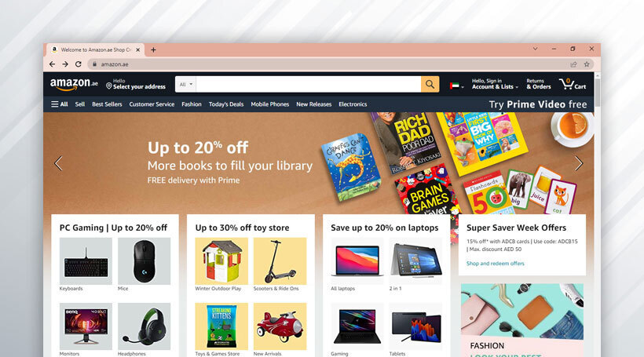Click the browser reload icon

[79, 64]
